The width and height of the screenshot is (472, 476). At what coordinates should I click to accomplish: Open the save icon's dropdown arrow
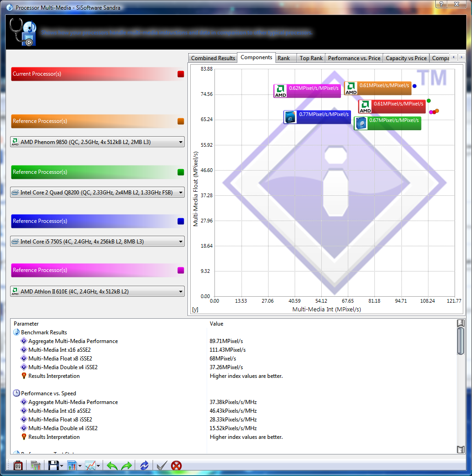coord(61,465)
